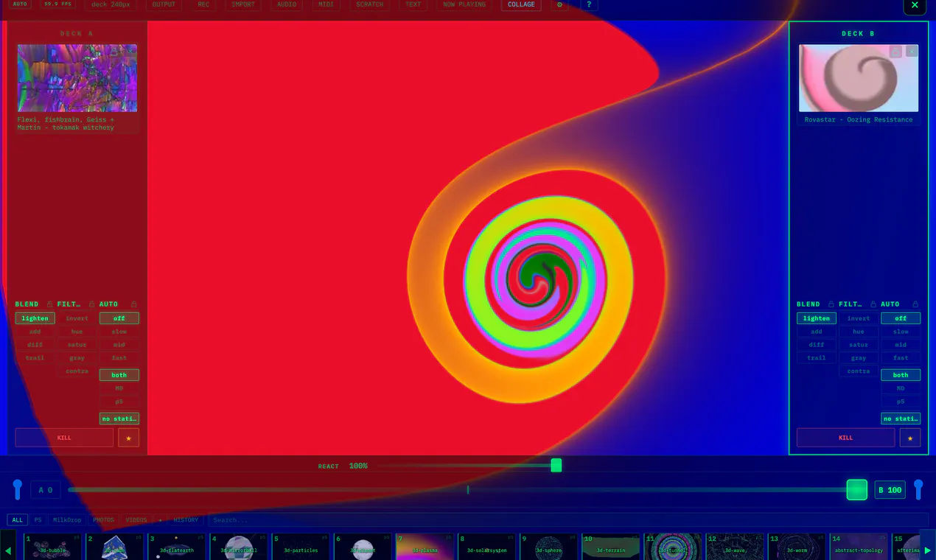Click the REACT slider handle
Screen dimensions: 936x560
[x=556, y=466]
